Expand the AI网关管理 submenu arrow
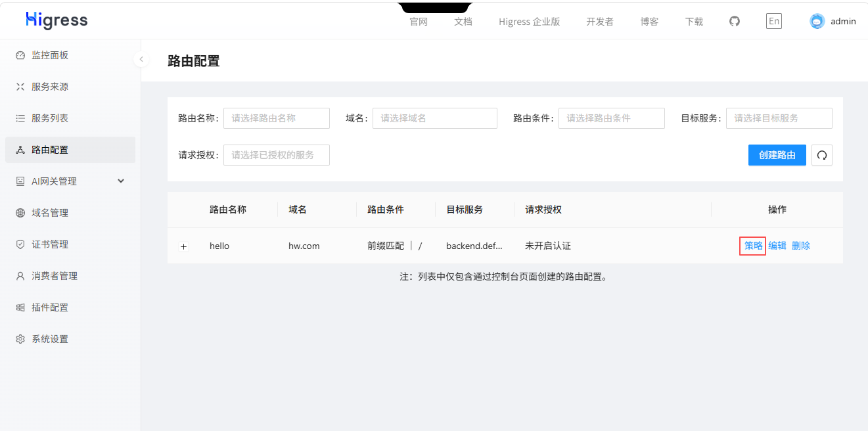The width and height of the screenshot is (868, 431). pyautogui.click(x=121, y=181)
